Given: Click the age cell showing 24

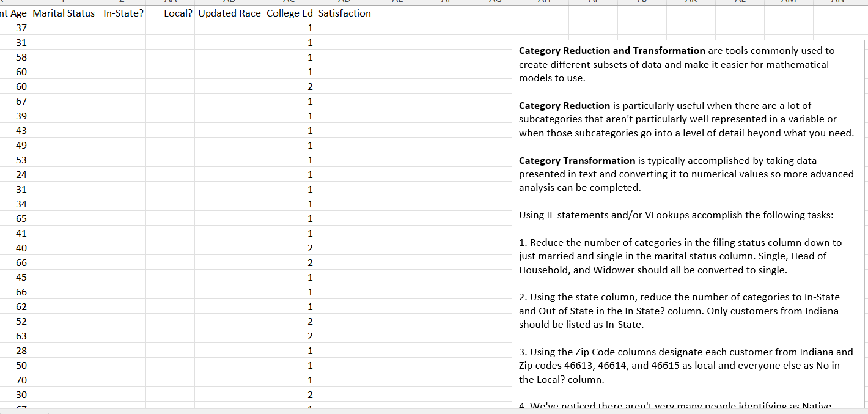Looking at the screenshot, I should (18, 174).
